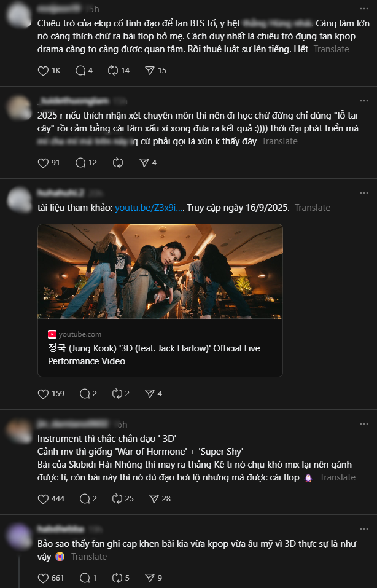Like the post with 159 likes

pyautogui.click(x=43, y=393)
